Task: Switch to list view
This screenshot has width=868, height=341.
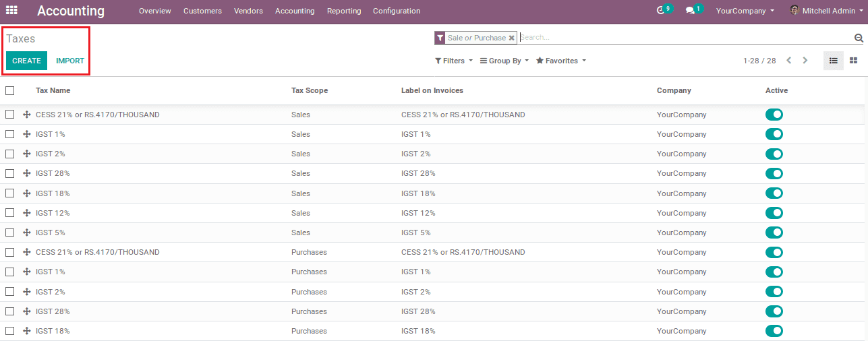Action: (x=834, y=61)
